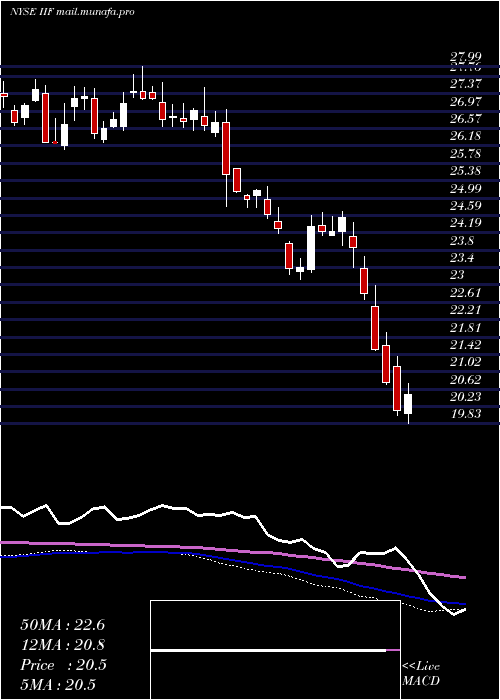Viewport: 500px width, 700px height.
Task: Click the 21.81 price axis label
Action: tap(466, 328)
